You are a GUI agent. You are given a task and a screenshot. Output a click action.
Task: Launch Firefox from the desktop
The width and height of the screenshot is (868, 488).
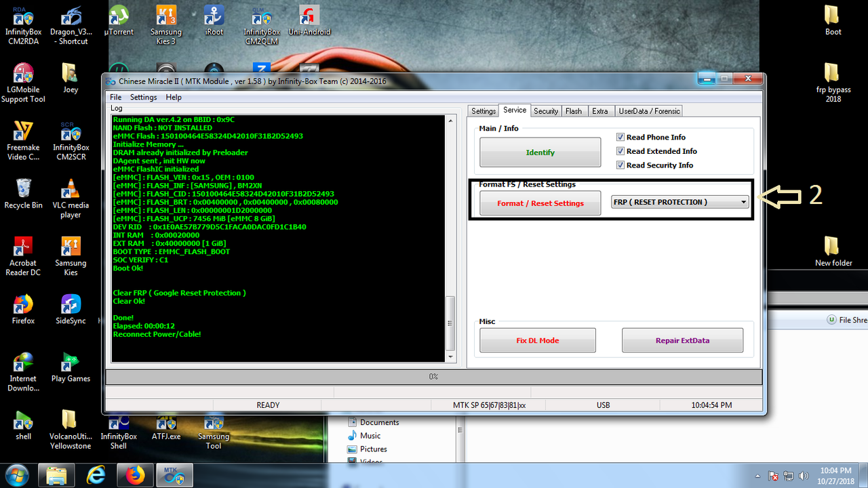(x=23, y=310)
